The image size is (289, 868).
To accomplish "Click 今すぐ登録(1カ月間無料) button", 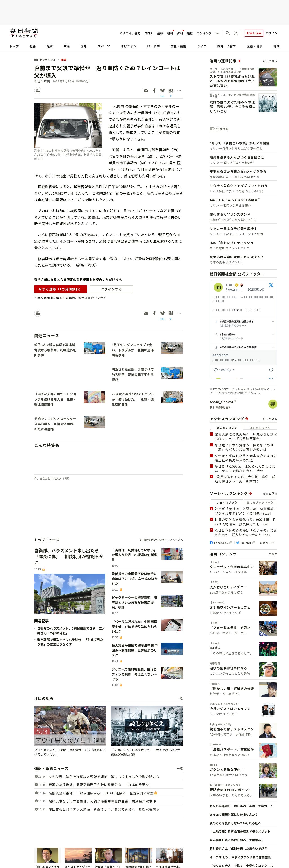I will [60, 289].
